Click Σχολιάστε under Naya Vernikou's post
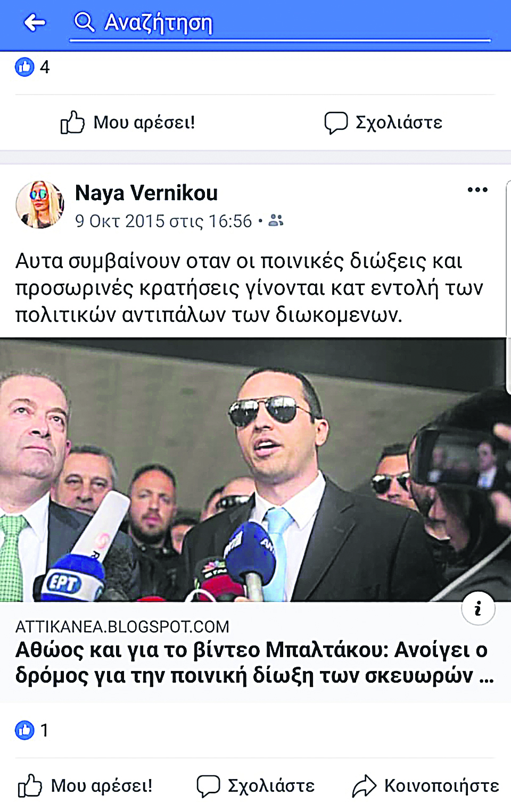Screen dimensions: 511x812 [256, 786]
